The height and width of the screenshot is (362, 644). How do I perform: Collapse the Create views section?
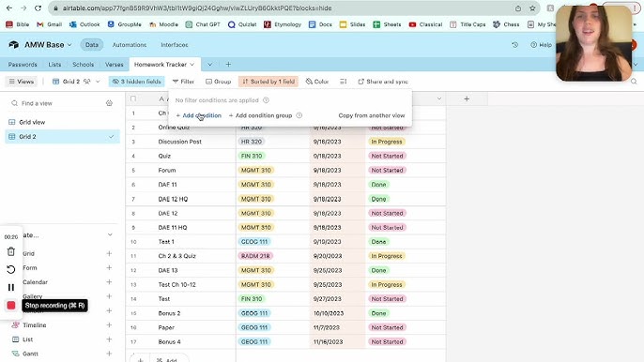(110, 234)
